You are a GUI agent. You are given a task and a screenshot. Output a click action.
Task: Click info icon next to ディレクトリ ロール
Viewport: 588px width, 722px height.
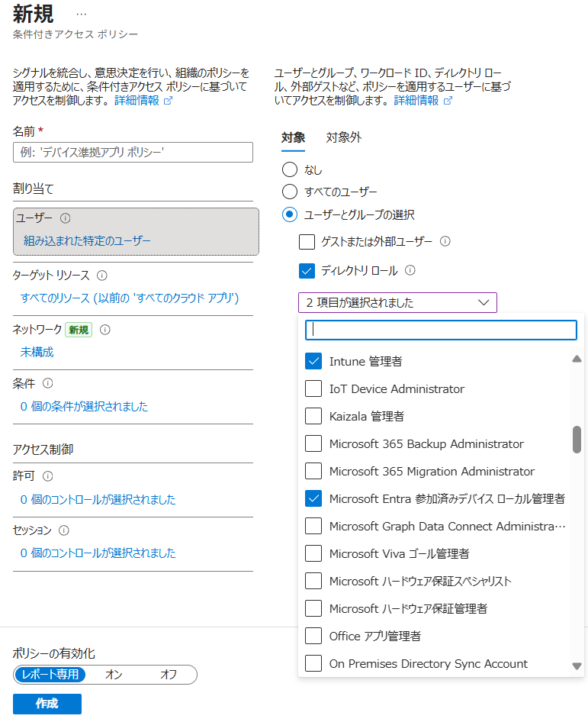(x=410, y=270)
